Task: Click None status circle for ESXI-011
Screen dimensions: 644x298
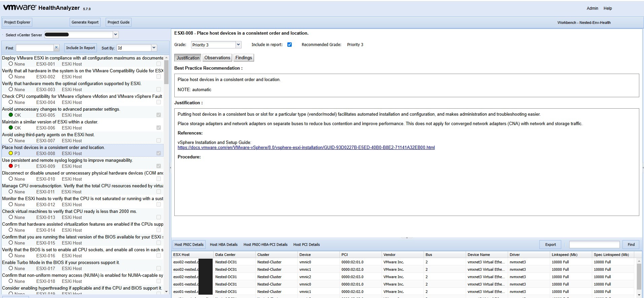Action: 11,192
